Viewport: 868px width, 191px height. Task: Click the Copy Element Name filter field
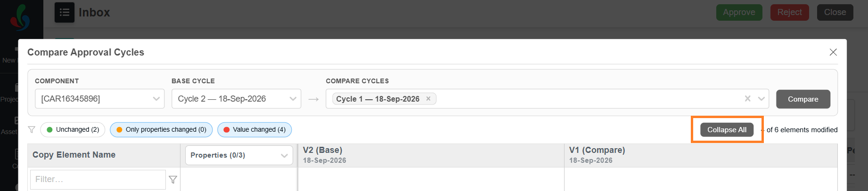(x=98, y=180)
